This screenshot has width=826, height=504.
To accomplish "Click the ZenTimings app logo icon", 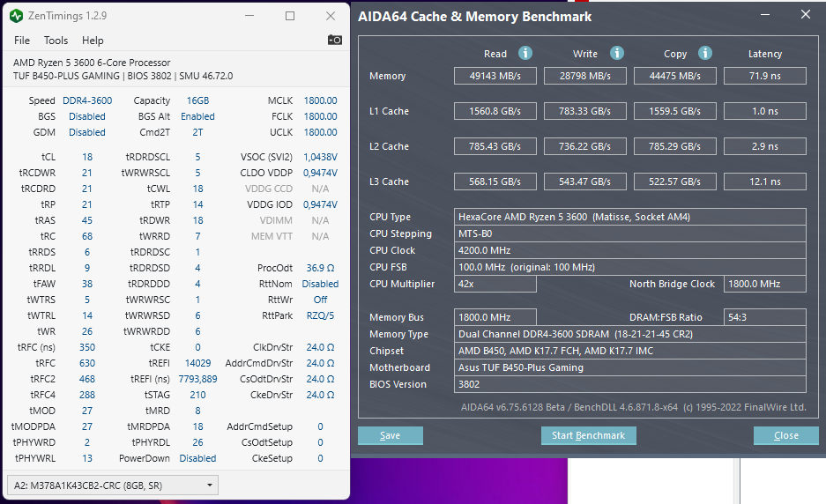I will [x=17, y=16].
